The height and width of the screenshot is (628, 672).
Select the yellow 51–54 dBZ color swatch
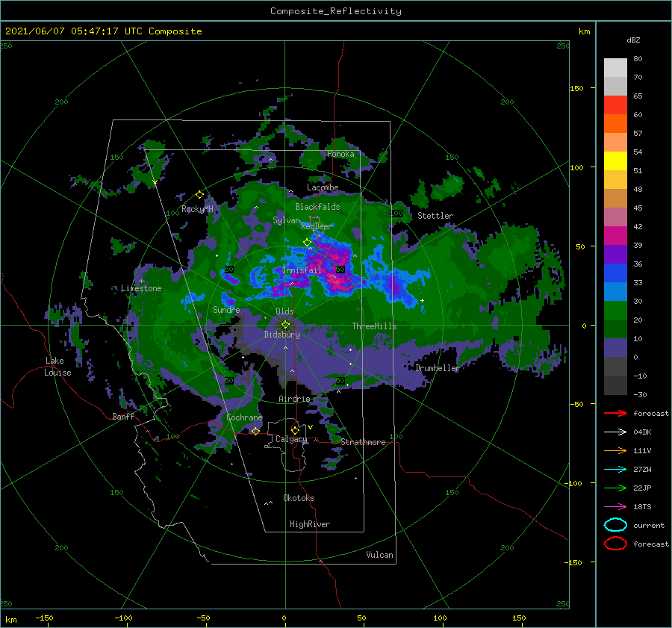coord(615,161)
